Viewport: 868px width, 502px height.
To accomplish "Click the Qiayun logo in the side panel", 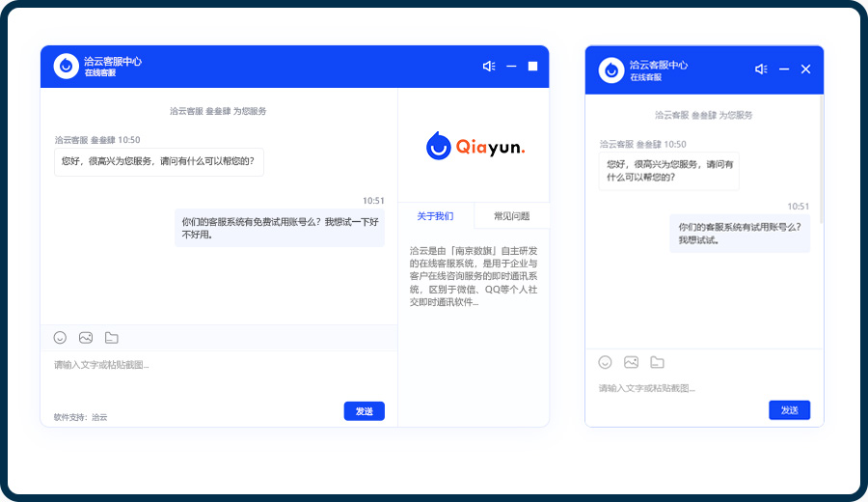I will click(x=474, y=147).
